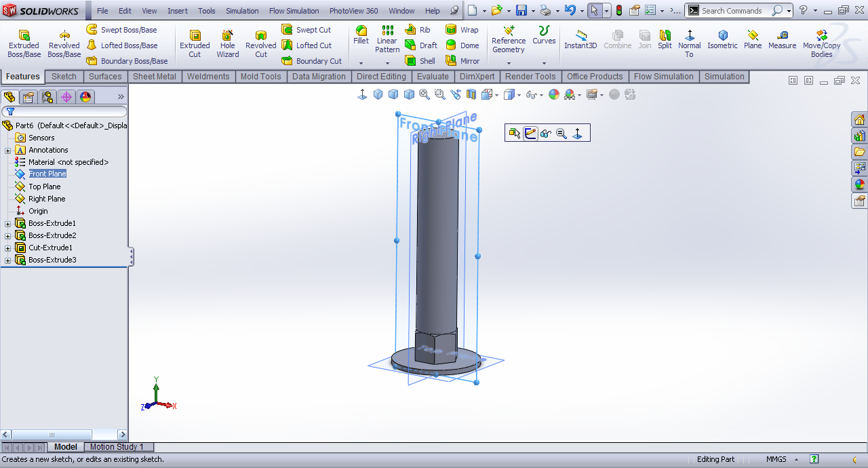Click the Split tool

[665, 39]
